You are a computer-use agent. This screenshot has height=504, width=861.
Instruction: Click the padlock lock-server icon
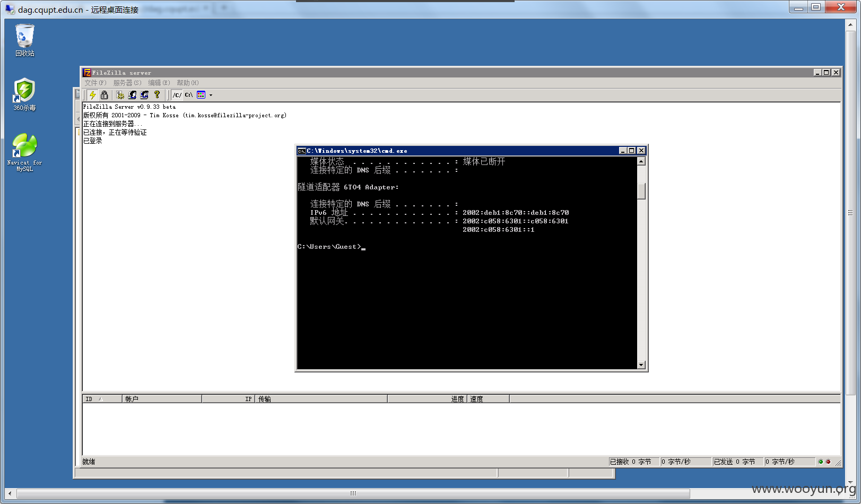point(105,95)
